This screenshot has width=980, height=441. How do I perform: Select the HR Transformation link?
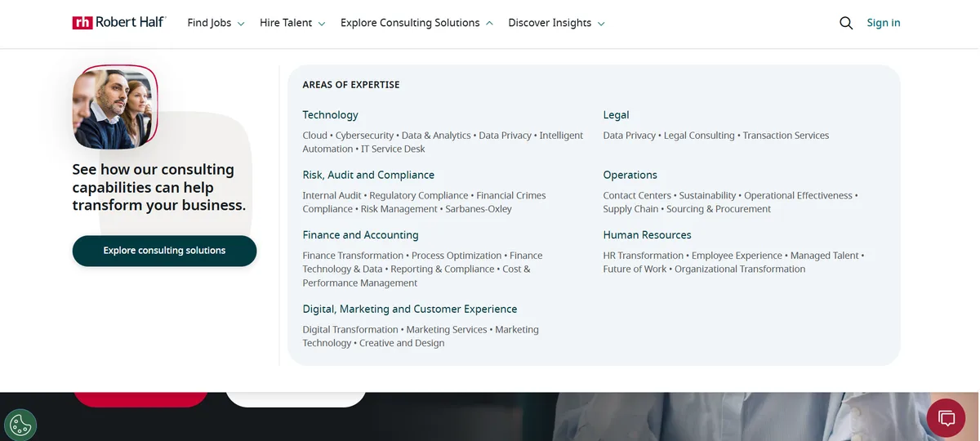coord(644,256)
